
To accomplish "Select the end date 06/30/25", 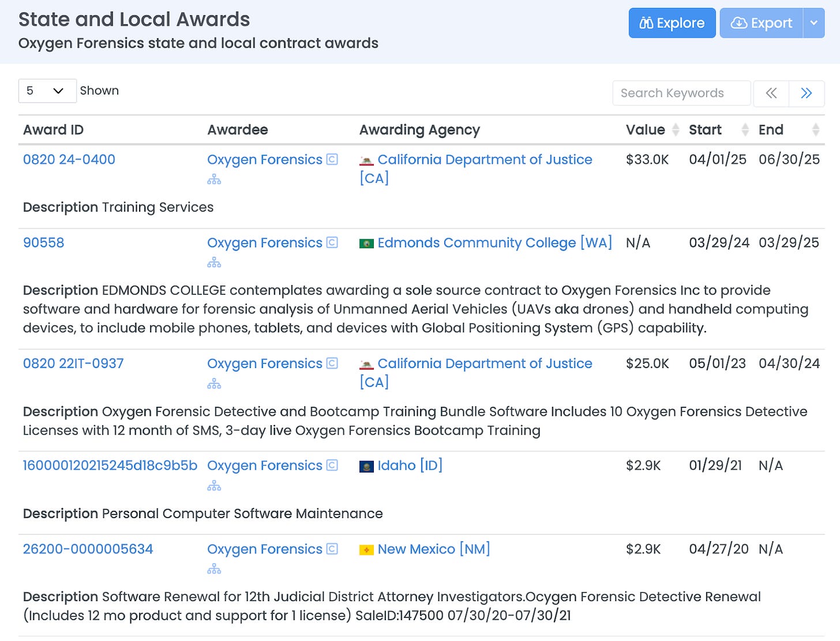I will (789, 159).
